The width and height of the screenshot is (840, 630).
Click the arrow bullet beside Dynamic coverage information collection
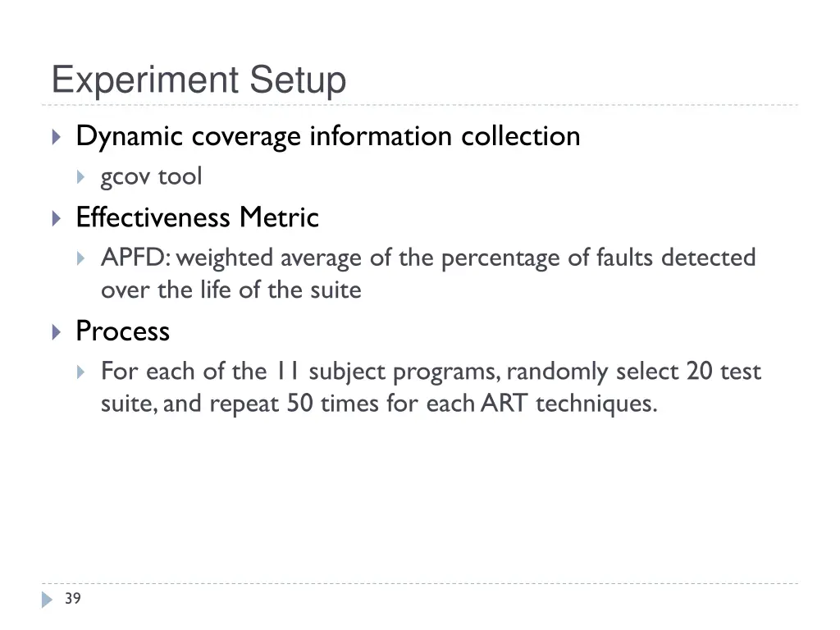[57, 137]
